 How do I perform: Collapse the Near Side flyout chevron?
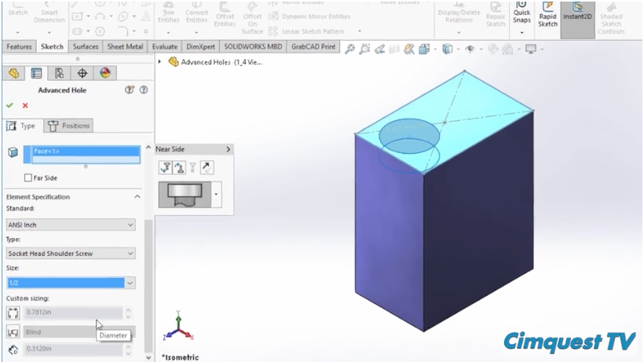(x=229, y=149)
